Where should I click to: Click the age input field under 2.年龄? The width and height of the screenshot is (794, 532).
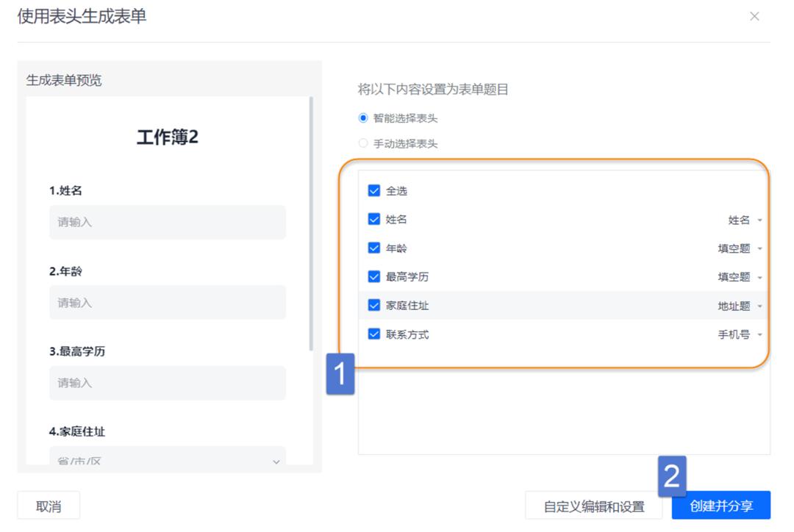click(168, 302)
